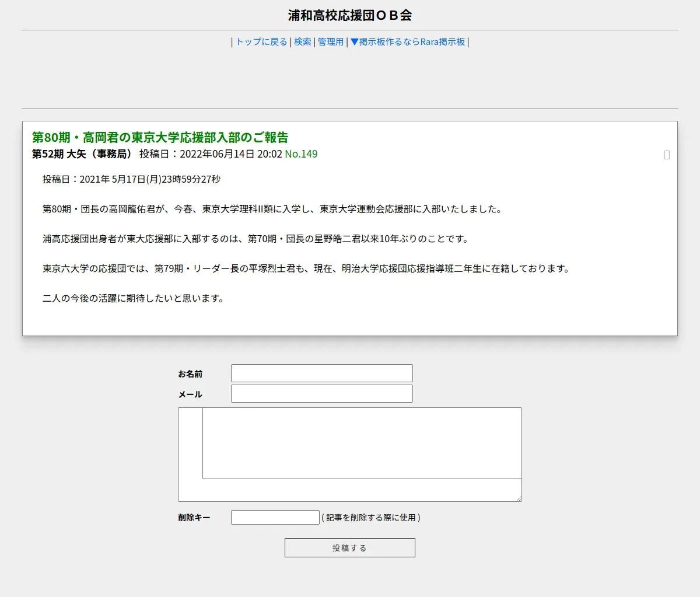The image size is (700, 597).
Task: Click the お名前 label
Action: pos(190,374)
